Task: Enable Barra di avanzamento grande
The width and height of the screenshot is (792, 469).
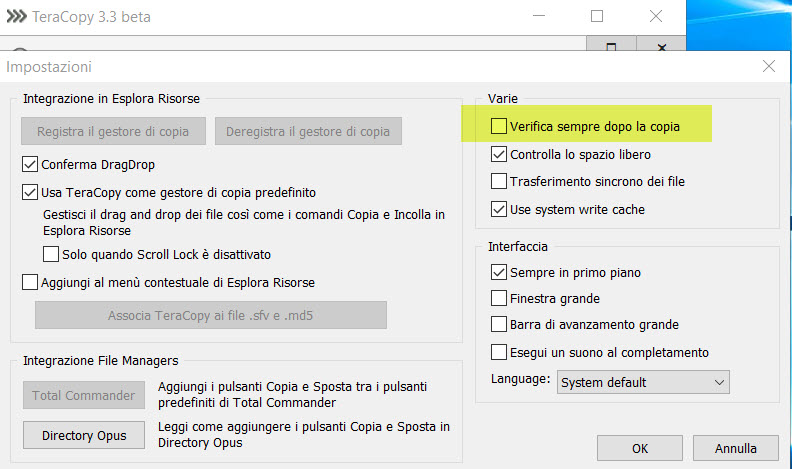Action: click(x=499, y=324)
